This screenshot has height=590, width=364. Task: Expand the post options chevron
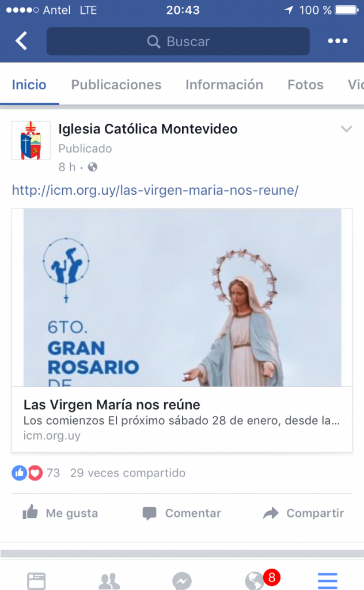tap(346, 129)
